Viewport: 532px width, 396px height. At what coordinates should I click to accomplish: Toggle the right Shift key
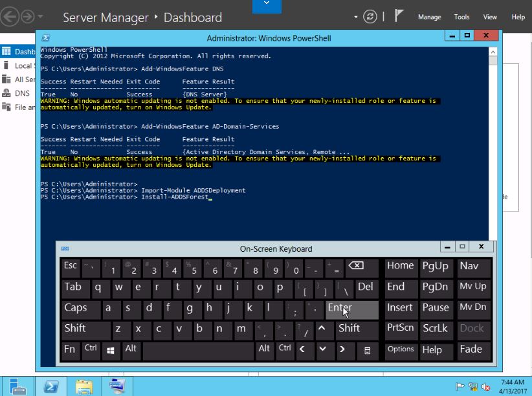pyautogui.click(x=357, y=330)
